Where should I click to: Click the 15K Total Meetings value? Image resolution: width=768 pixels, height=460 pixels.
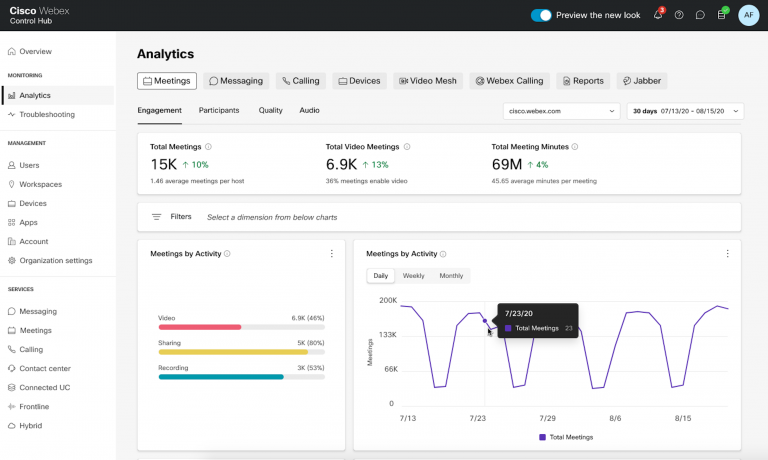[x=164, y=165]
